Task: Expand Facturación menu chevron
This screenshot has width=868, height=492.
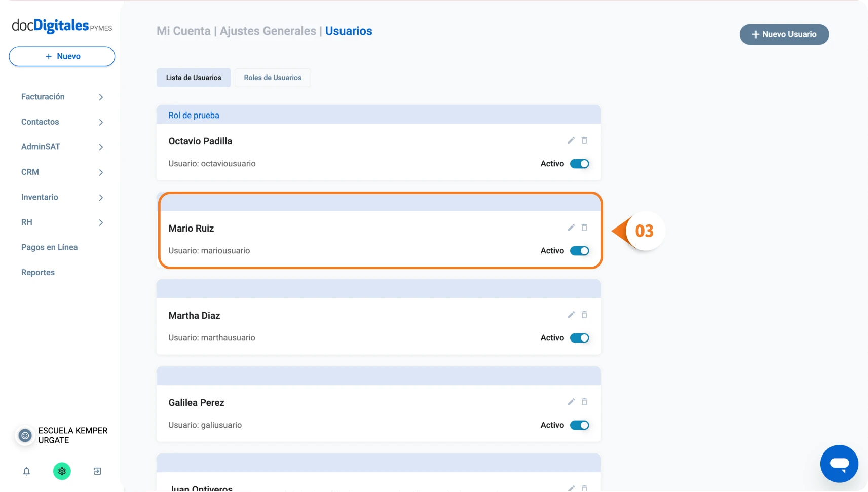Action: coord(101,97)
